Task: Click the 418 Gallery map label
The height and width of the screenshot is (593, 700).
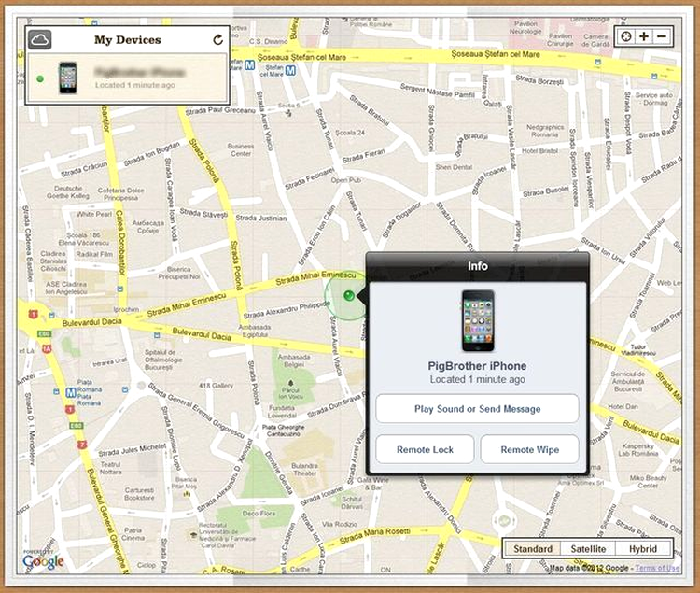Action: tap(217, 385)
